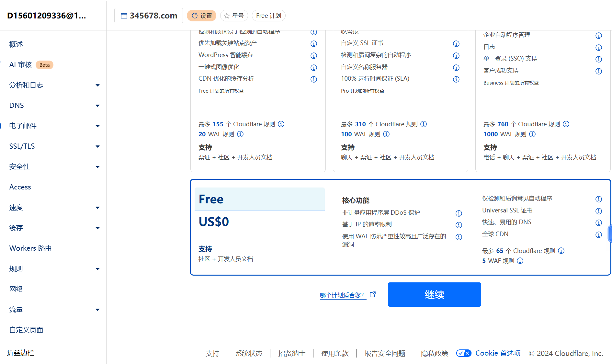Open account name D15601209336@1...
The height and width of the screenshot is (364, 612).
coord(47,16)
